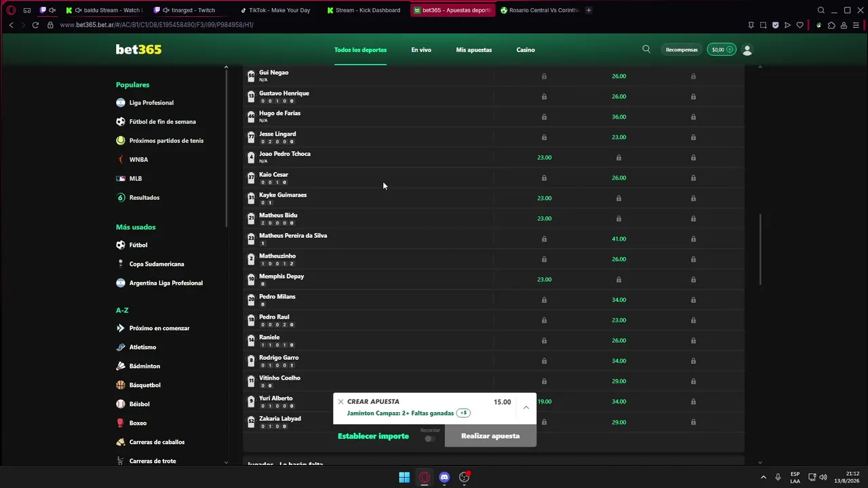Open the Todos los deportes tab
The width and height of the screenshot is (868, 488).
click(x=360, y=49)
